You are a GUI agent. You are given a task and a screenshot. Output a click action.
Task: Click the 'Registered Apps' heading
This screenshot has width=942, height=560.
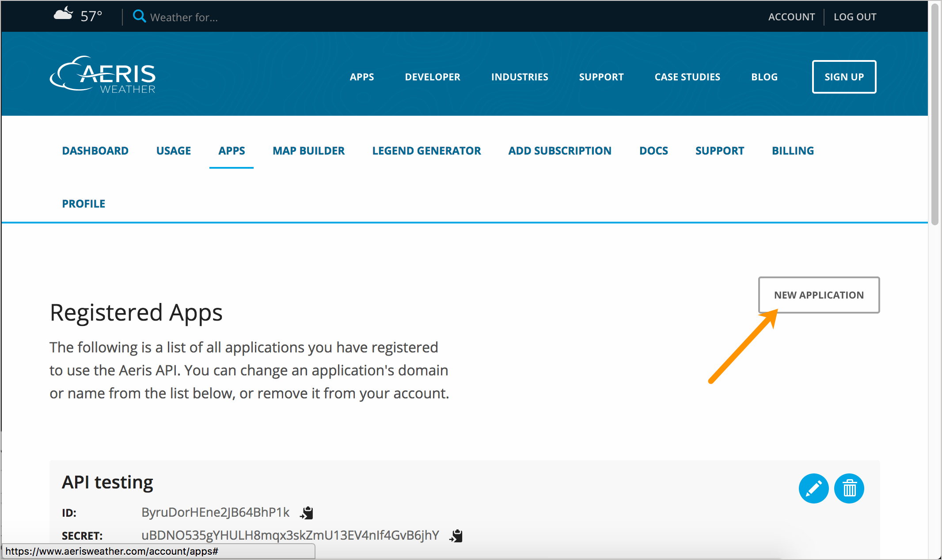pyautogui.click(x=136, y=313)
